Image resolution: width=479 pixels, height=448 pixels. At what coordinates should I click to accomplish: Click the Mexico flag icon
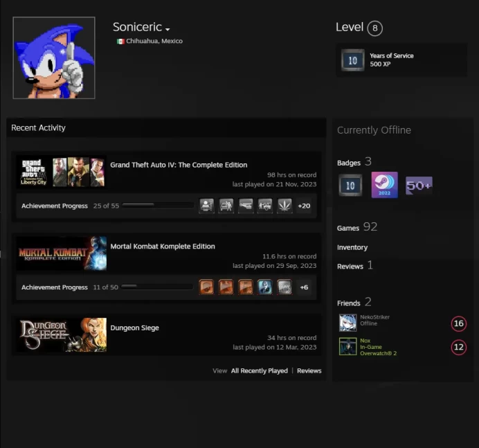pos(120,42)
